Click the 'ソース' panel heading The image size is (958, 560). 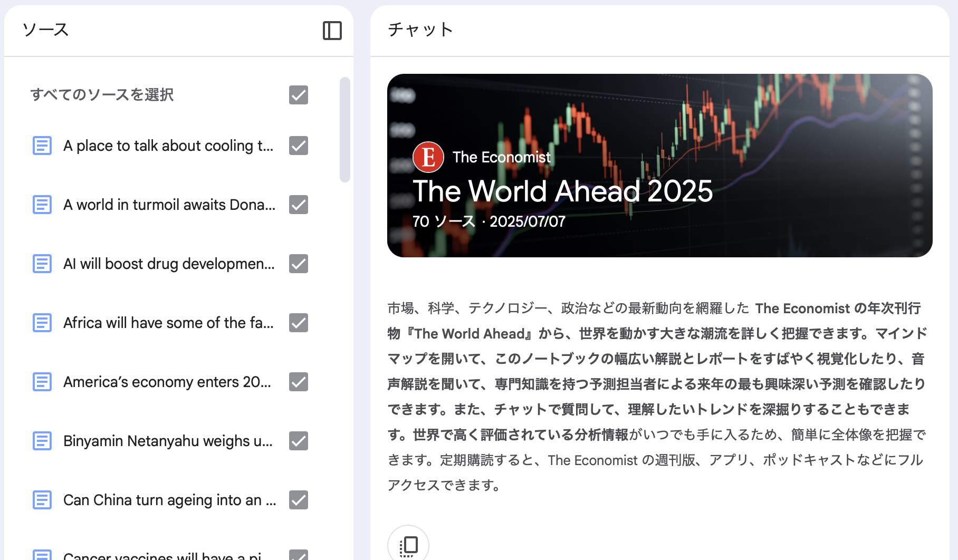tap(45, 30)
